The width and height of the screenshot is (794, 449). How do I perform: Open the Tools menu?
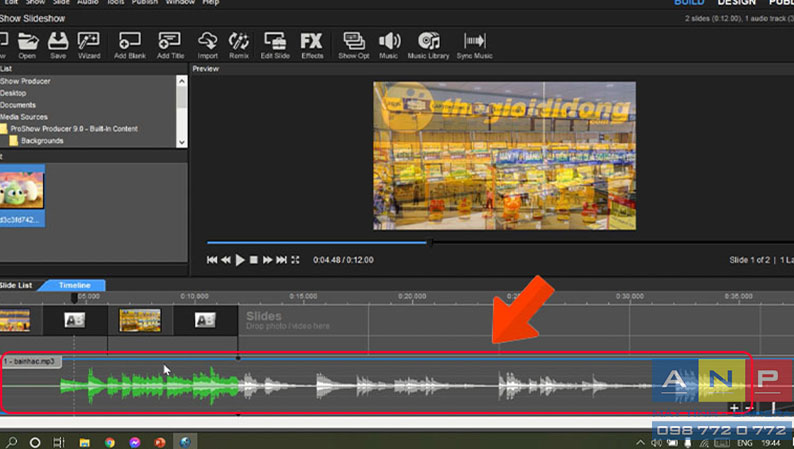coord(115,3)
